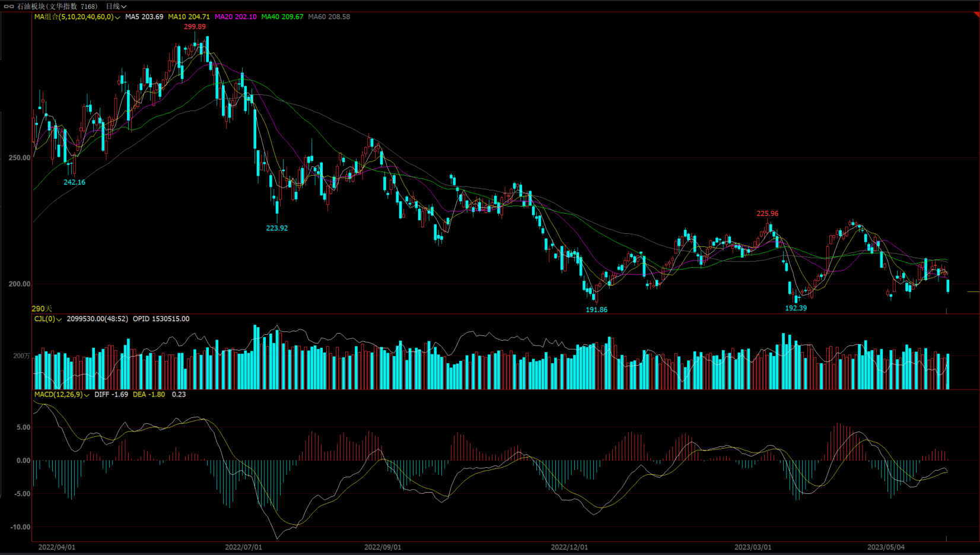The width and height of the screenshot is (980, 555).
Task: Click the 2022/04/01 date marker
Action: click(57, 547)
